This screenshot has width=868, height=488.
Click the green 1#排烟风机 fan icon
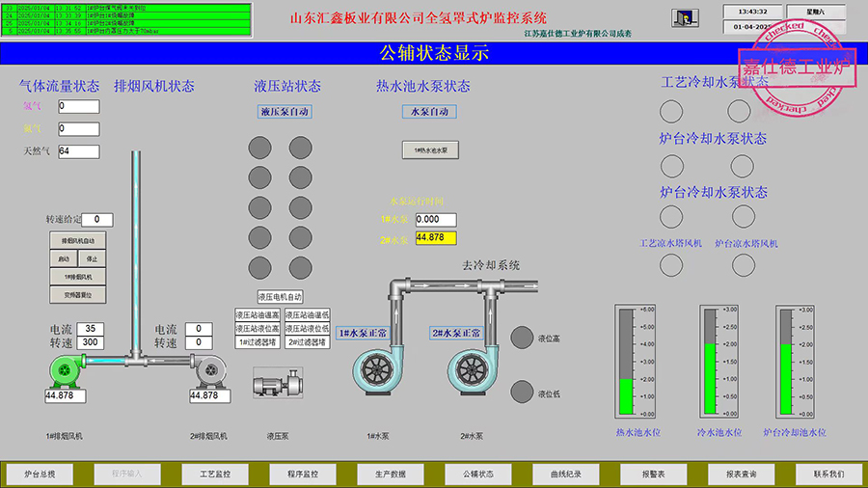67,370
